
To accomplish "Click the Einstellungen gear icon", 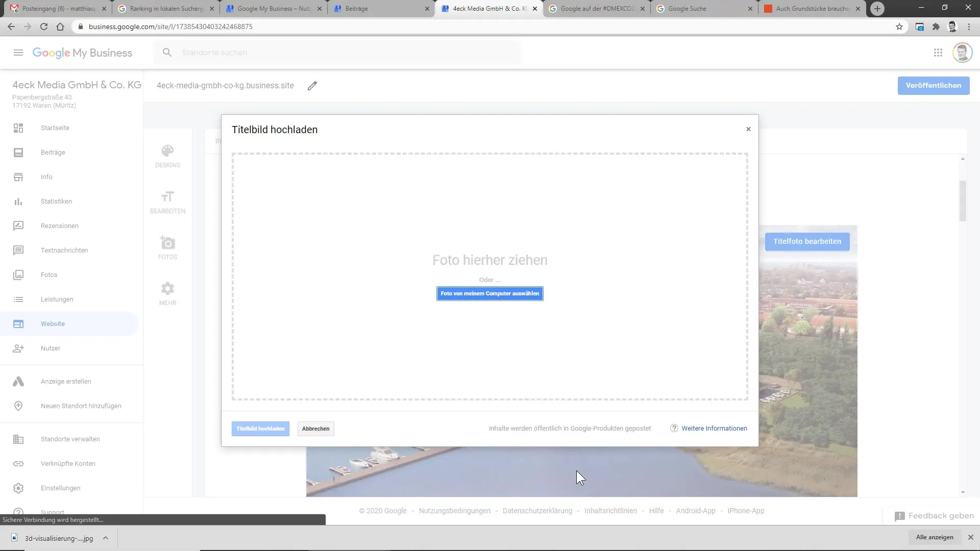I will 18,488.
